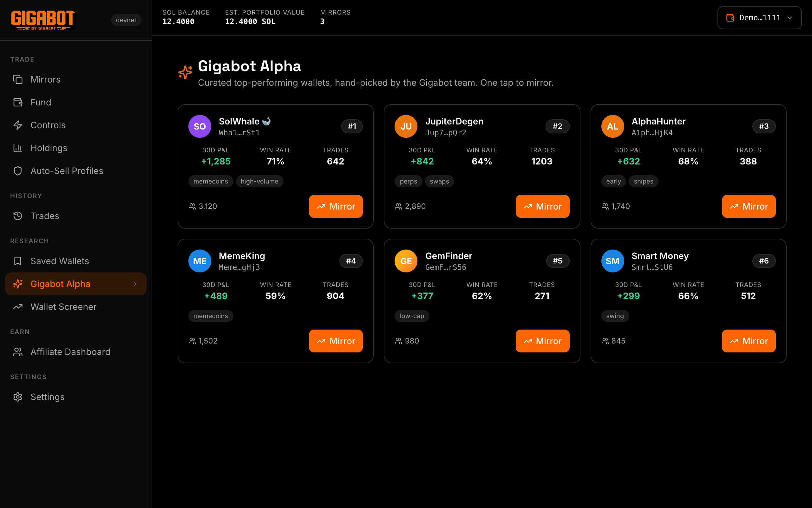Click the #1 rank badge
812x508 pixels.
click(352, 126)
